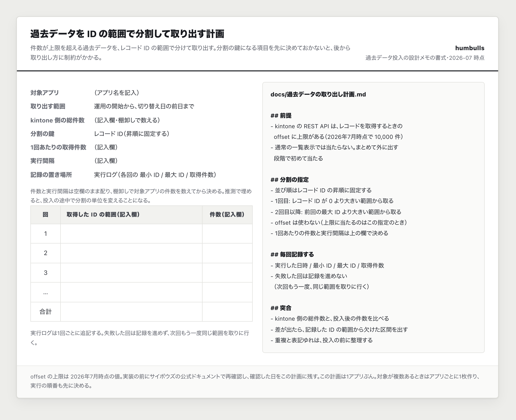Click the 合計 row label
This screenshot has width=516, height=420.
[46, 312]
